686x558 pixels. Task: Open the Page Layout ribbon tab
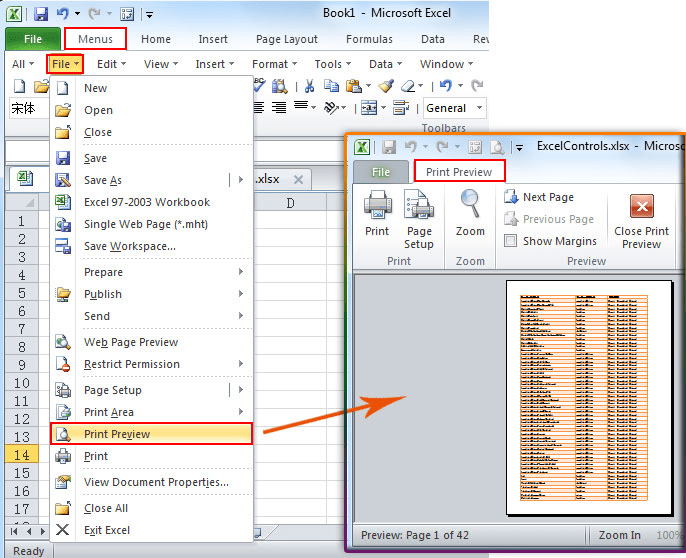coord(287,39)
